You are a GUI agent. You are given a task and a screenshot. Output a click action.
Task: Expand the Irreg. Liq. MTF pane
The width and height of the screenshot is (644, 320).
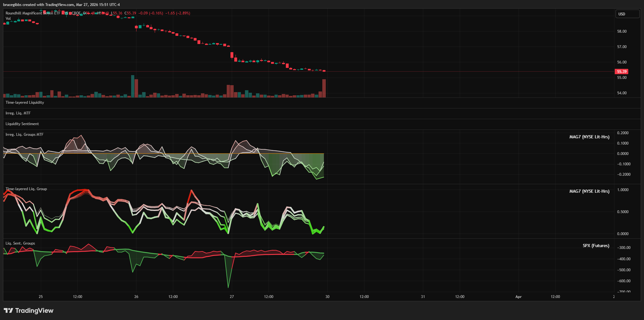[x=18, y=113]
